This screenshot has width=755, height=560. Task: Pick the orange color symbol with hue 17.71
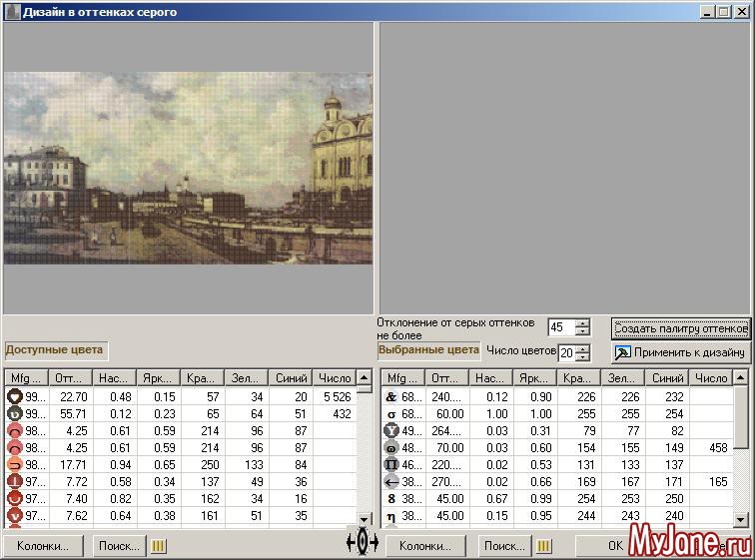click(15, 464)
